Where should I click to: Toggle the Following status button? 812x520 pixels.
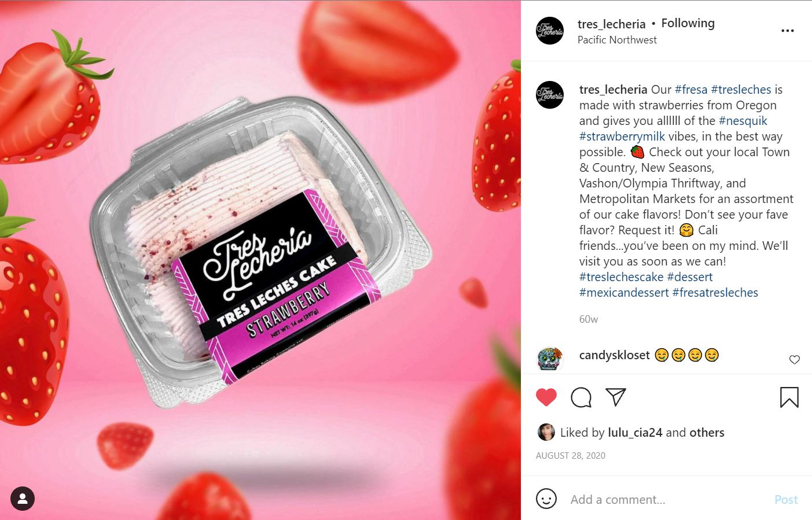click(688, 23)
